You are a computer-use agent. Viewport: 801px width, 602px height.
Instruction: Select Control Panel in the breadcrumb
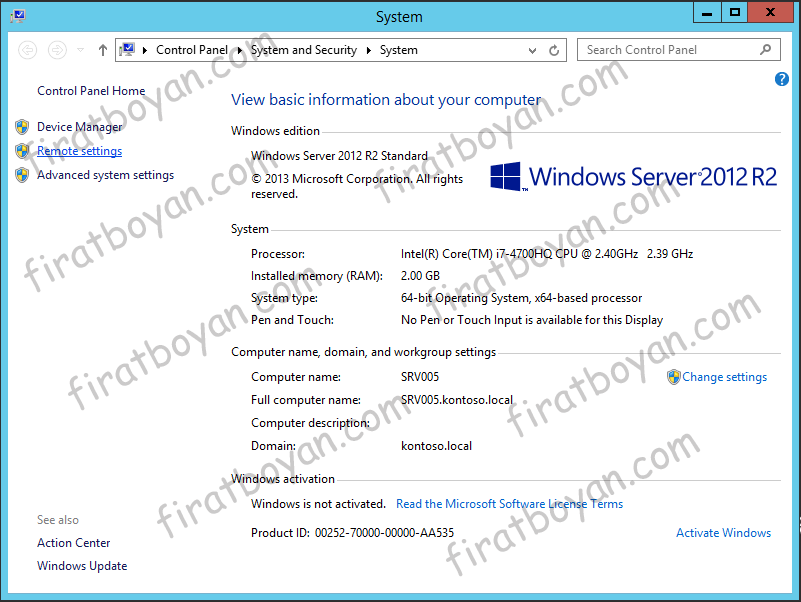(x=192, y=50)
